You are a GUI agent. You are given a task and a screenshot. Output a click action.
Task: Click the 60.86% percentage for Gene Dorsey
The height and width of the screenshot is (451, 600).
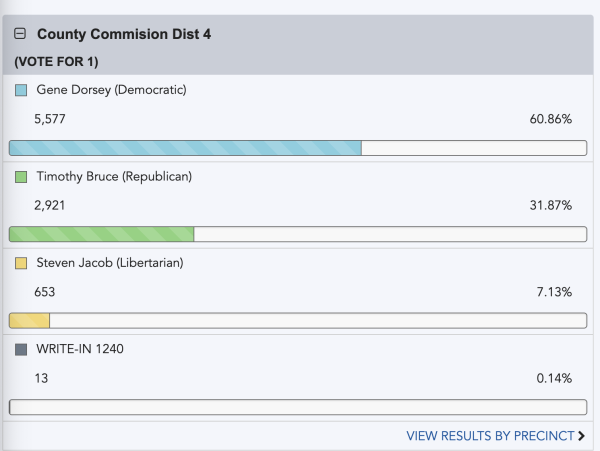click(x=550, y=120)
